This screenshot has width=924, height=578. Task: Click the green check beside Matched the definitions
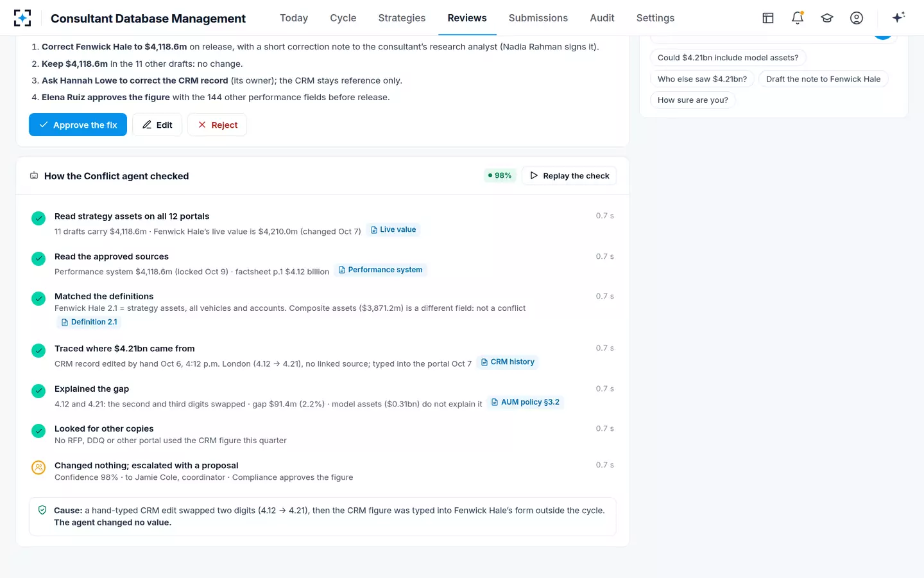38,299
